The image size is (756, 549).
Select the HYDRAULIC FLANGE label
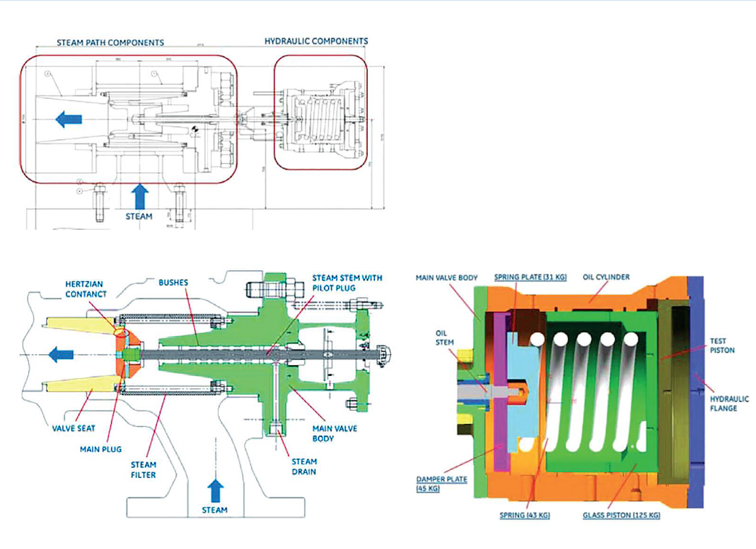[729, 404]
